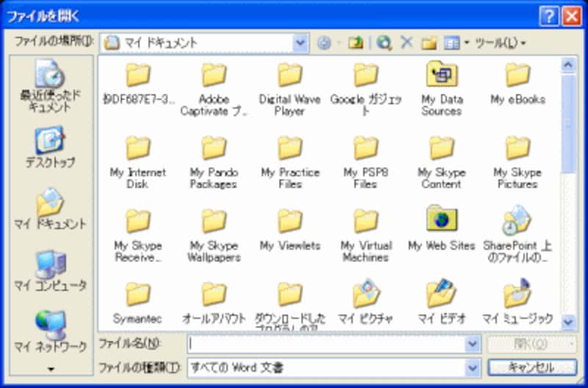Viewport: 588px width, 388px height.
Task: Open the Views dropdown arrow
Action: pos(467,43)
